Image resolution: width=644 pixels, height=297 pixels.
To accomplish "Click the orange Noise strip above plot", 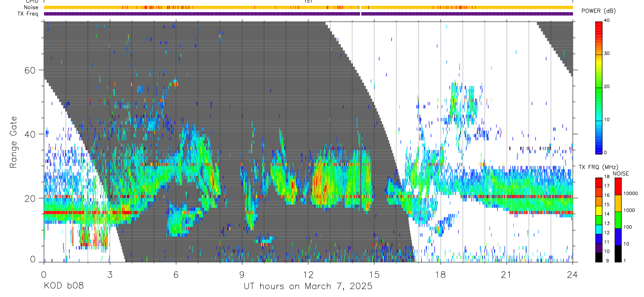I will pyautogui.click(x=308, y=7).
